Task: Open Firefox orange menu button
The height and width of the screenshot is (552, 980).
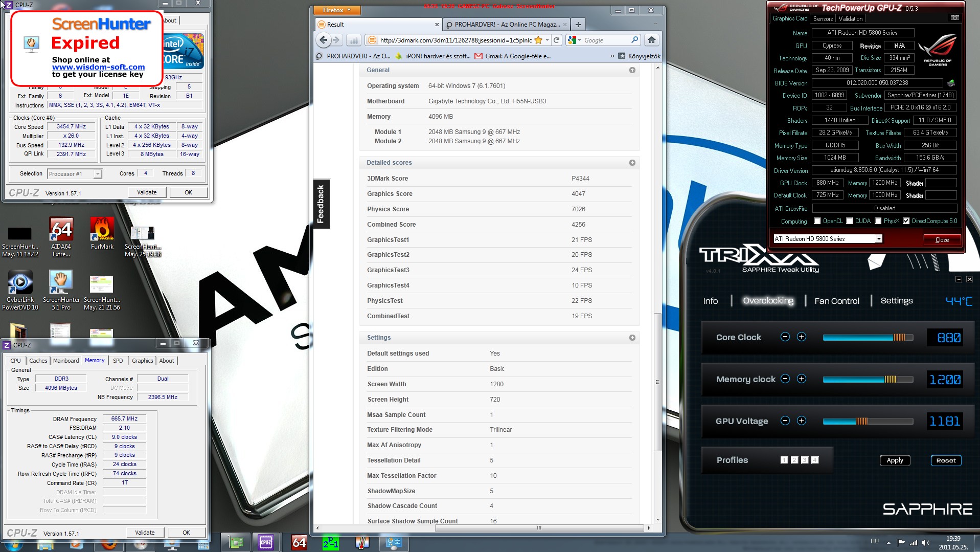Action: tap(337, 10)
